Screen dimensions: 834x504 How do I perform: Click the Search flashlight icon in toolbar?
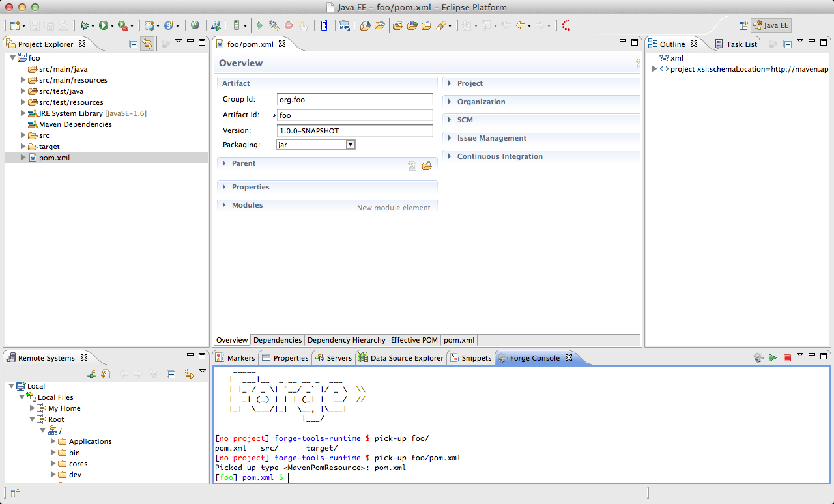click(x=442, y=25)
